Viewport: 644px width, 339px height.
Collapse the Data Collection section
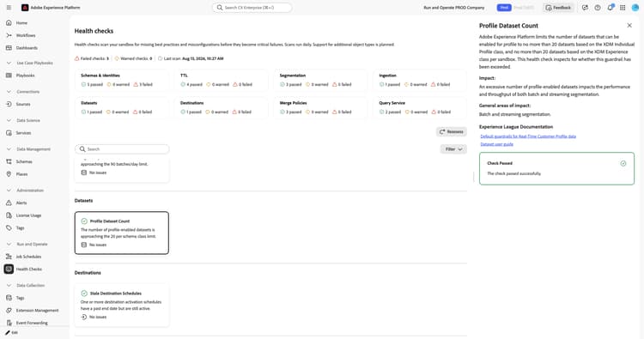point(9,285)
